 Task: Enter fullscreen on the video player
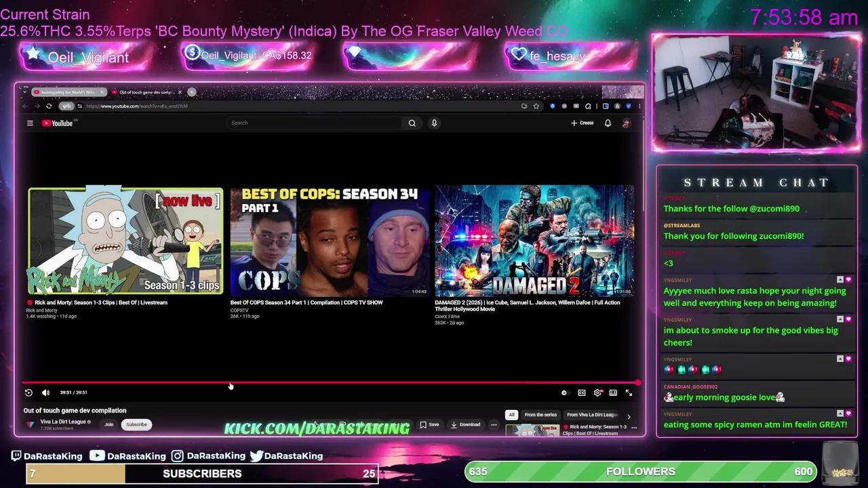[629, 392]
